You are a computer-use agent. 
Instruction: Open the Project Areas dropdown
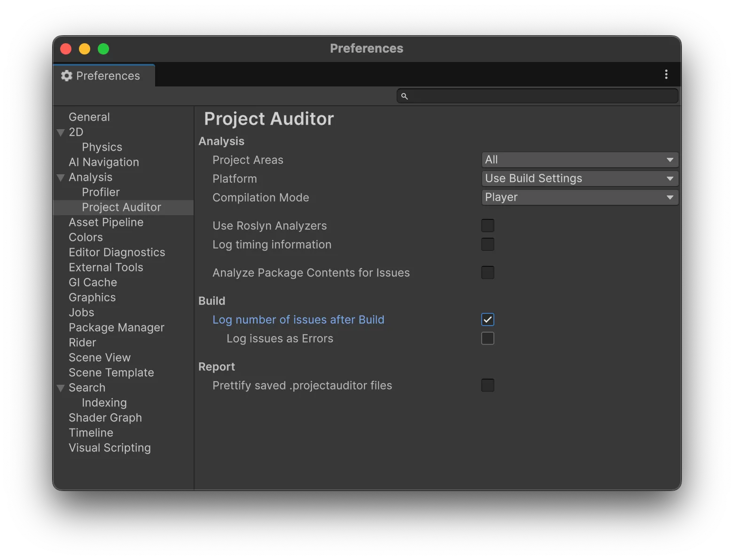pyautogui.click(x=579, y=160)
